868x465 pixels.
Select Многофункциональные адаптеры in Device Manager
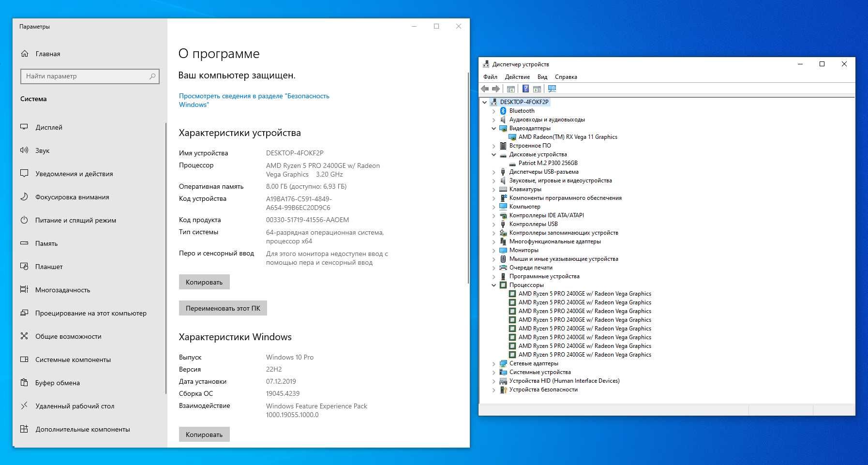click(x=555, y=241)
